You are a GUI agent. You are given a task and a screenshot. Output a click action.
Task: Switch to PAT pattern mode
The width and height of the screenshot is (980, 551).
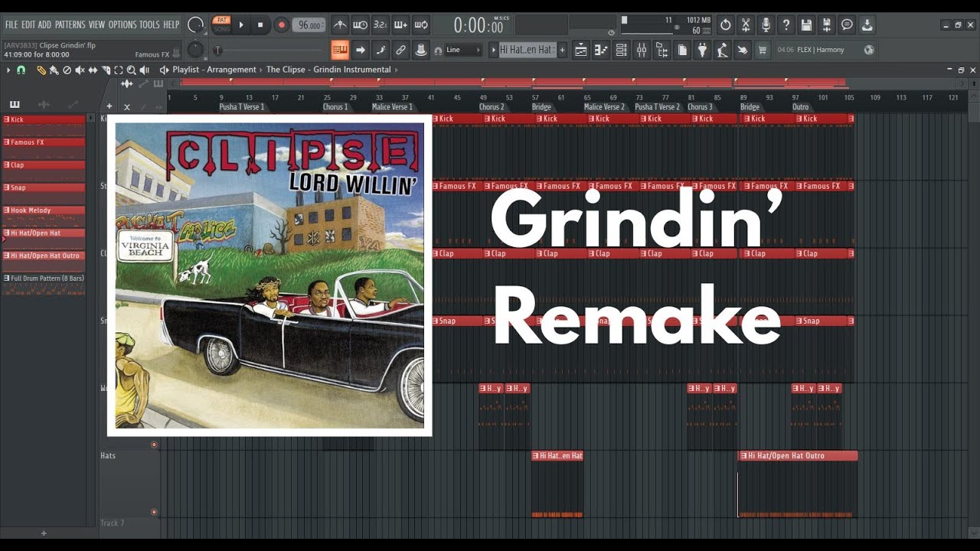(221, 20)
